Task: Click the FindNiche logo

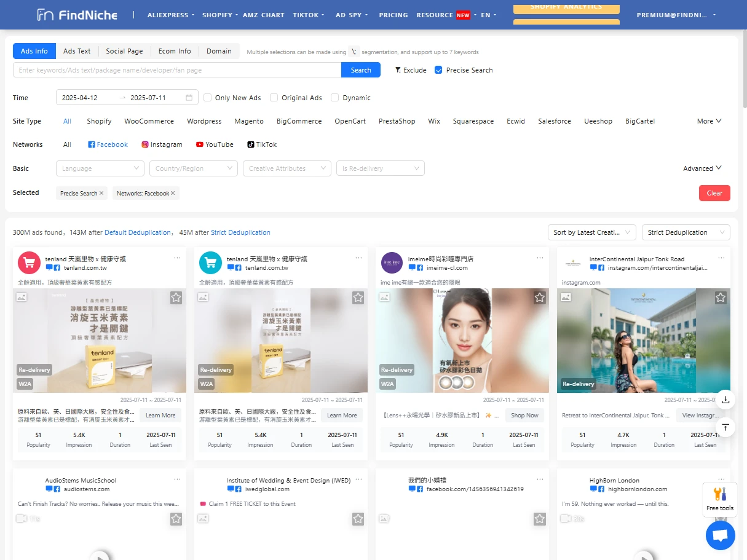Action: coord(77,15)
